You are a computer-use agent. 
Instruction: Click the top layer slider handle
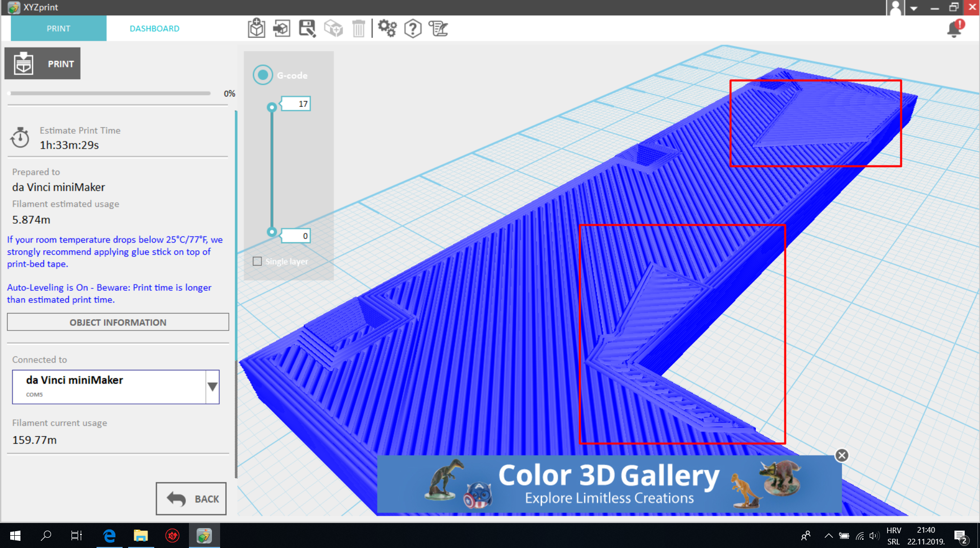pos(272,107)
